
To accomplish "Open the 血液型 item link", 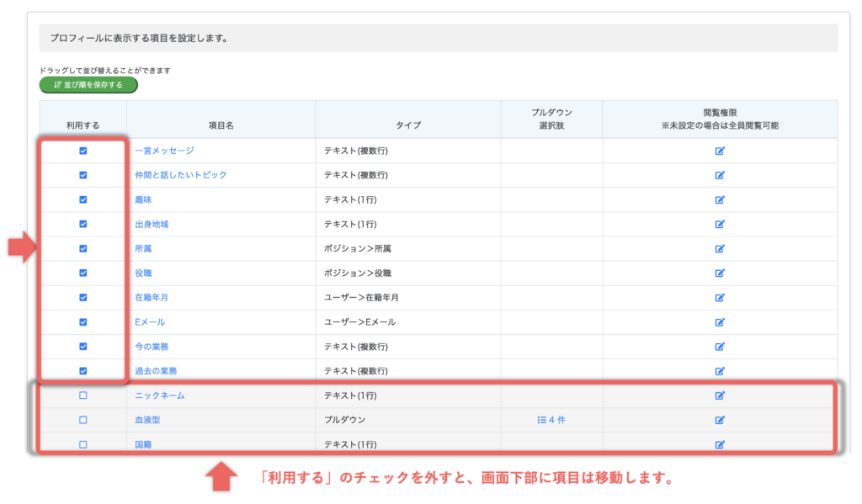I will pyautogui.click(x=147, y=420).
